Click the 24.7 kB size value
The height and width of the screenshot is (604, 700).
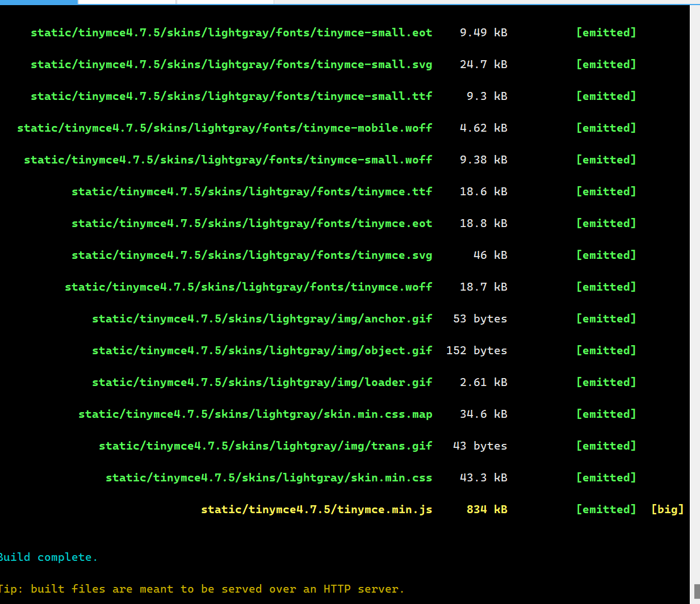(484, 65)
